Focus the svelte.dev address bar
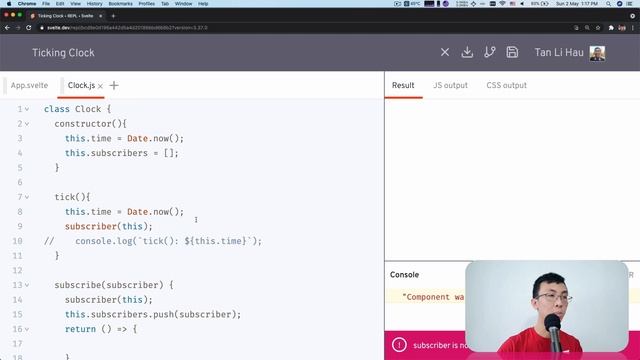The width and height of the screenshot is (640, 360). (306, 28)
